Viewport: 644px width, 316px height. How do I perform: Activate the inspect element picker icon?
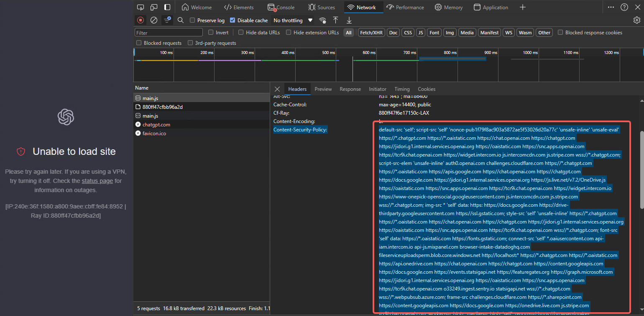(x=141, y=7)
